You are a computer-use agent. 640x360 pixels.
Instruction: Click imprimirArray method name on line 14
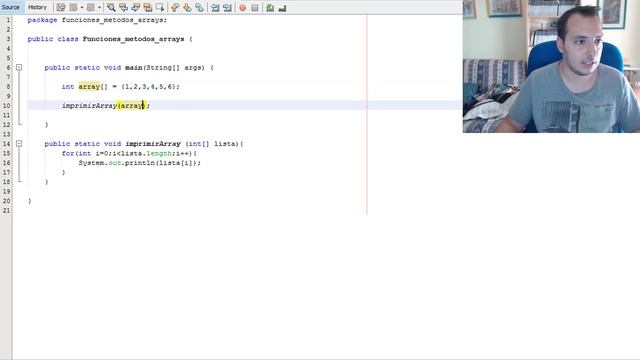153,144
